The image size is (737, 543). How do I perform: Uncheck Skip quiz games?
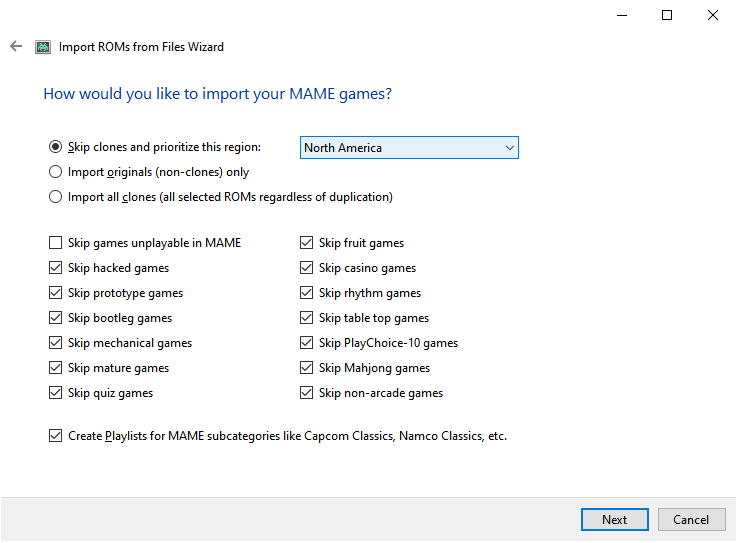(55, 392)
